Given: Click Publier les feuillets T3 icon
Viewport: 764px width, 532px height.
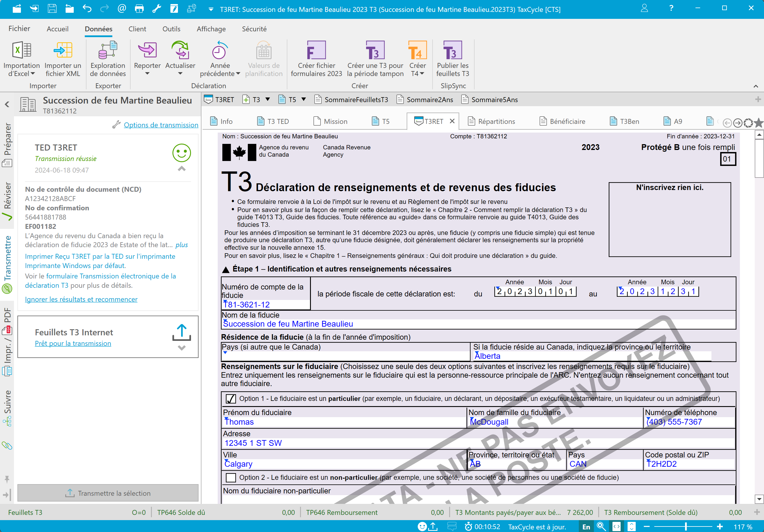Looking at the screenshot, I should pos(453,50).
